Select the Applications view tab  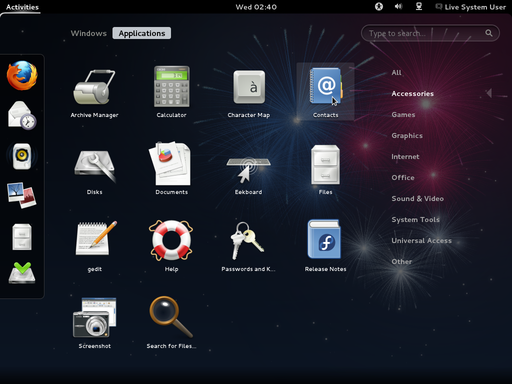point(142,33)
